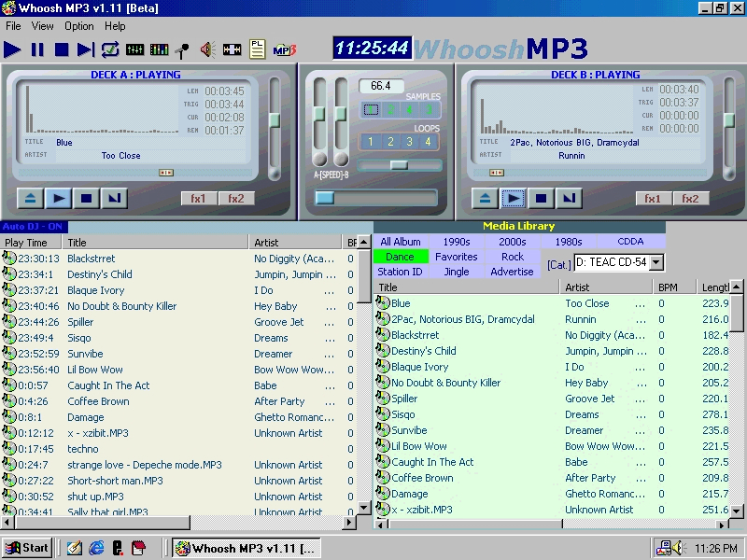
Task: Click the horizontal slider handle below the loops
Action: pyautogui.click(x=399, y=165)
